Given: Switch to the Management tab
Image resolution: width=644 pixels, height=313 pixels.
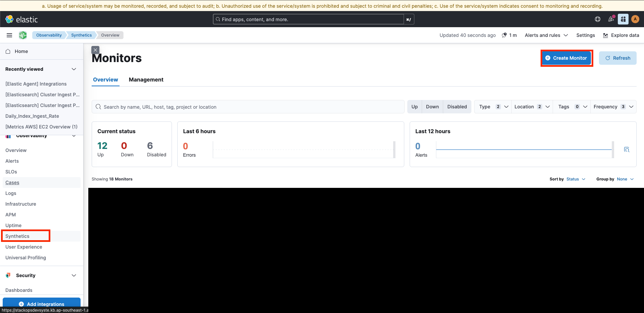Looking at the screenshot, I should tap(146, 80).
